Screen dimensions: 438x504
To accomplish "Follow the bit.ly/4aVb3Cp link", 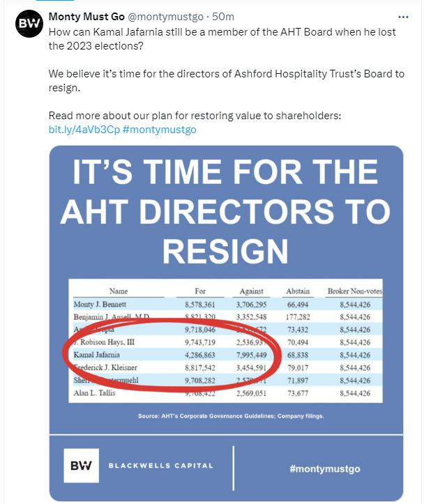I will point(84,130).
